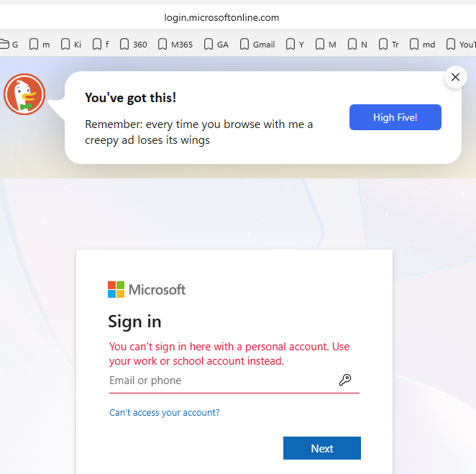Image resolution: width=476 pixels, height=474 pixels.
Task: Open the "f" bookmark
Action: [101, 45]
